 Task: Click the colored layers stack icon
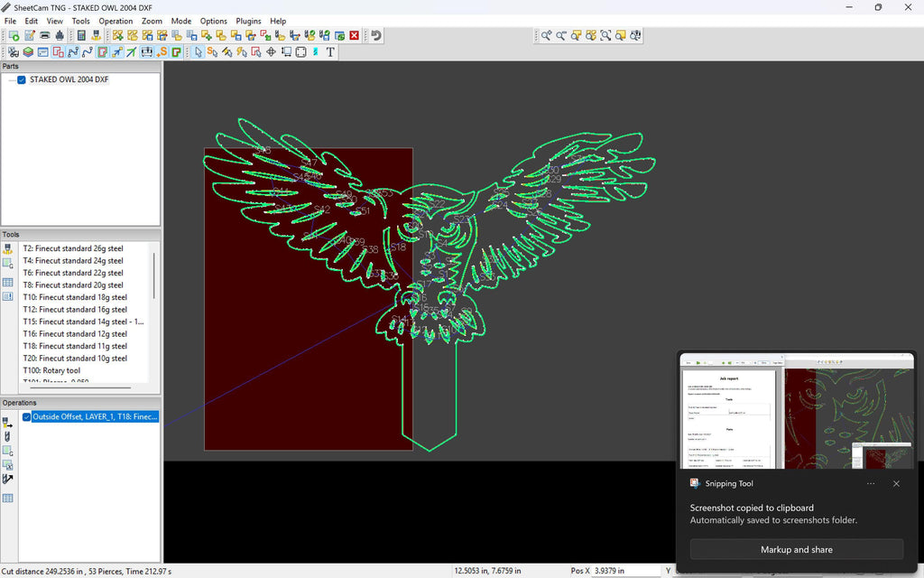tap(28, 51)
